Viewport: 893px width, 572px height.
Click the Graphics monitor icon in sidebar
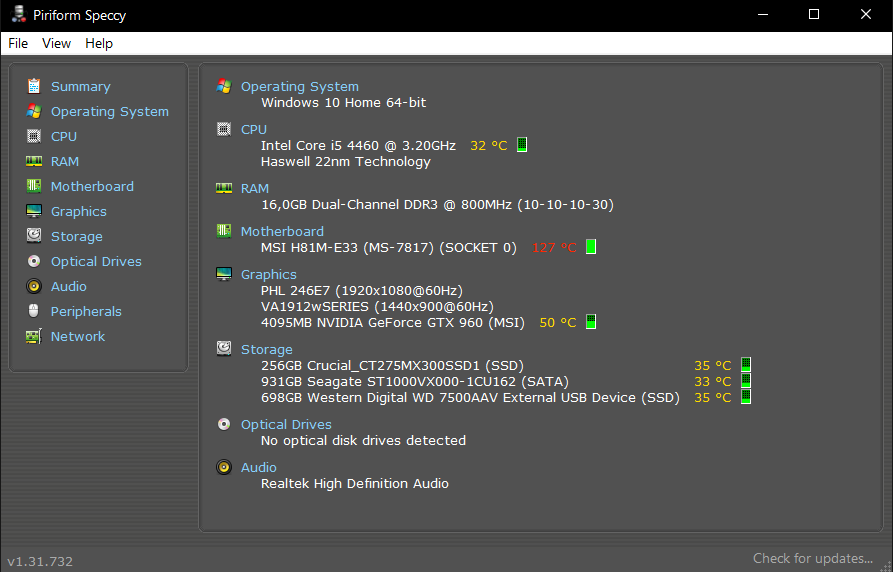34,211
